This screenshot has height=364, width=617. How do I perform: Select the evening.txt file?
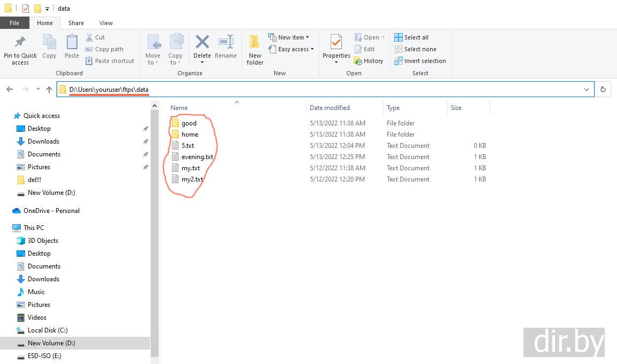(x=197, y=157)
